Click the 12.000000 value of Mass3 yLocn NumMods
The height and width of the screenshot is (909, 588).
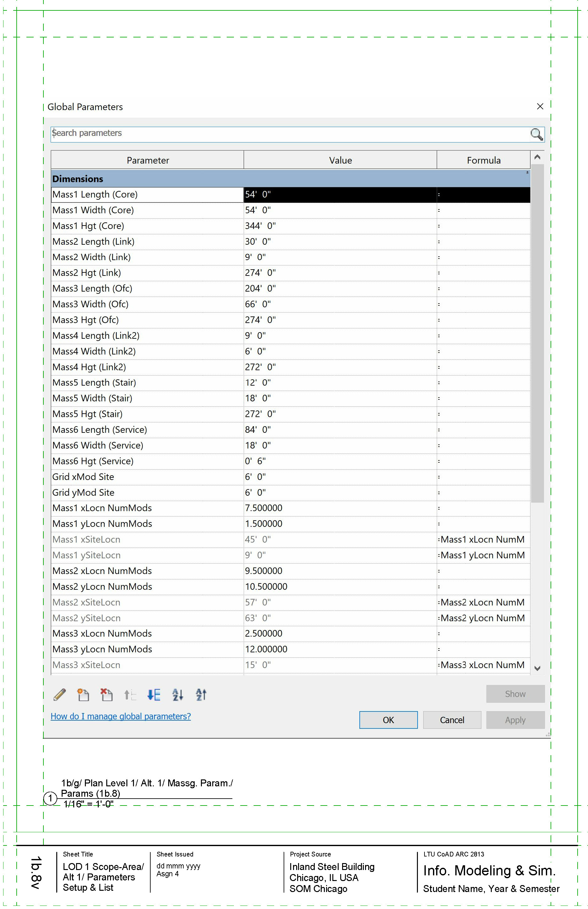[340, 649]
